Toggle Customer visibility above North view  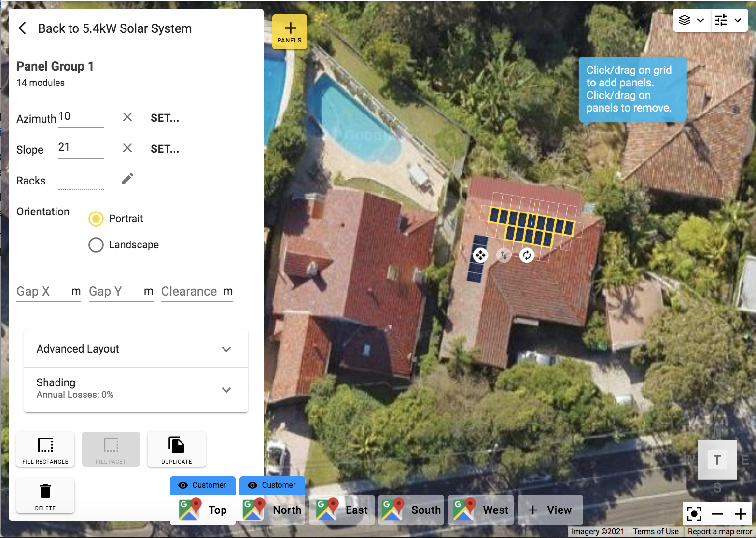[272, 485]
